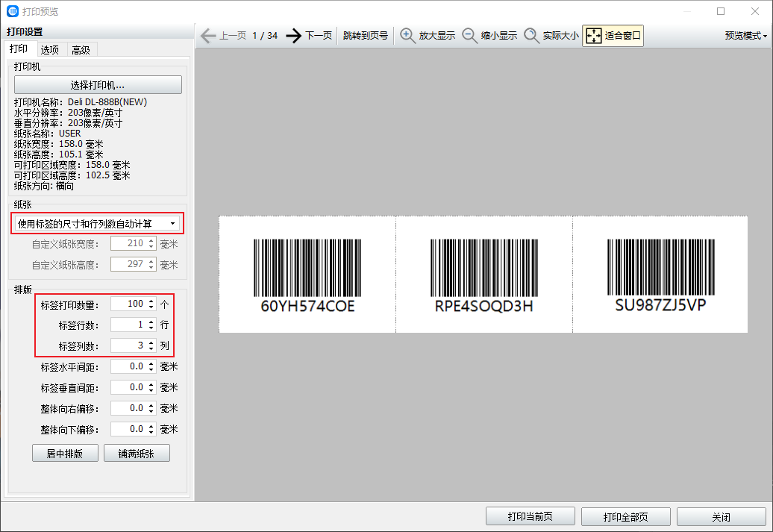Screen dimensions: 773x532
Task: Increase label columns with up arrow
Action: tap(151, 342)
